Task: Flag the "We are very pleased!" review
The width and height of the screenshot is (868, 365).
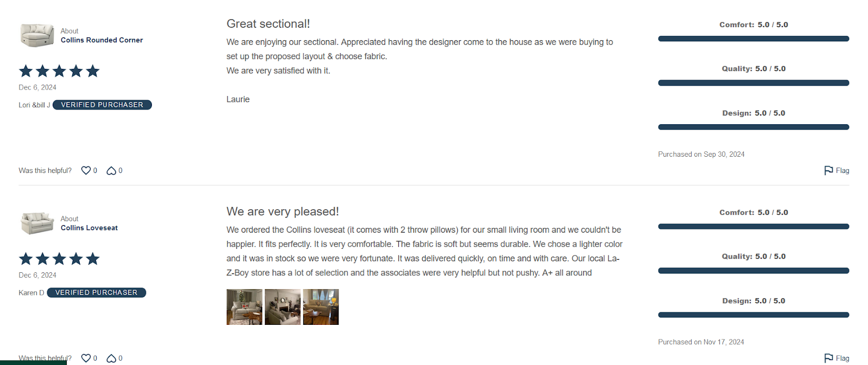Action: pos(836,358)
